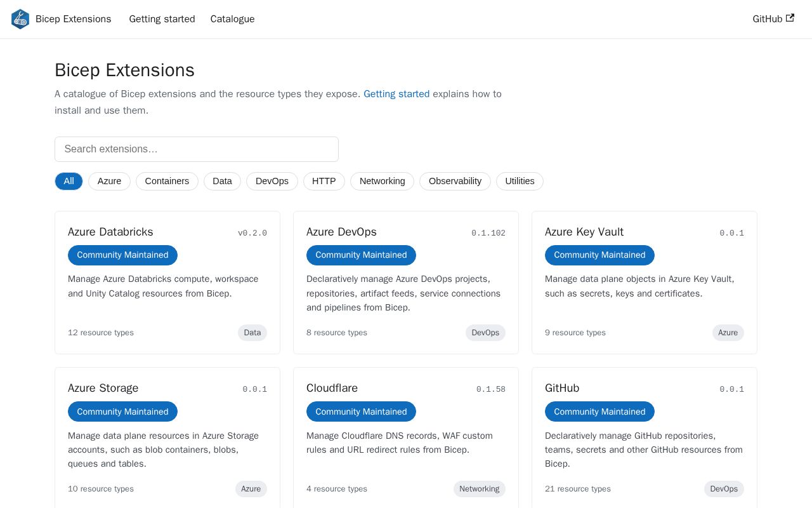Screen dimensions: 812x508
Task: Click Community Maintained badge on Cloudflare card
Action: 361,411
